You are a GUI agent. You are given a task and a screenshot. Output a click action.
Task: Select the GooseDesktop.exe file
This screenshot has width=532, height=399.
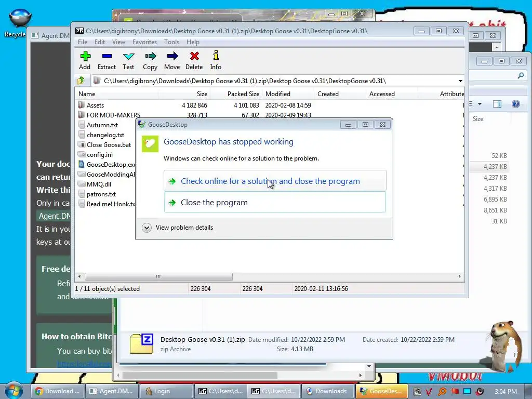pos(107,164)
